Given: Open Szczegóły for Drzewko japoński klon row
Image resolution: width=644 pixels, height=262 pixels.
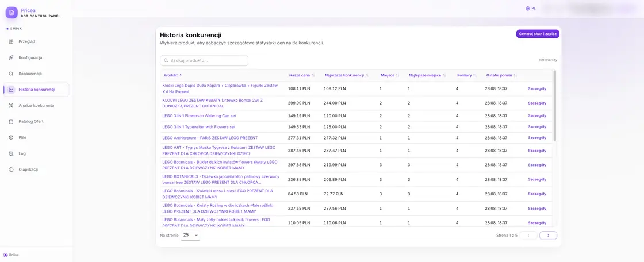Looking at the screenshot, I should point(537,179).
